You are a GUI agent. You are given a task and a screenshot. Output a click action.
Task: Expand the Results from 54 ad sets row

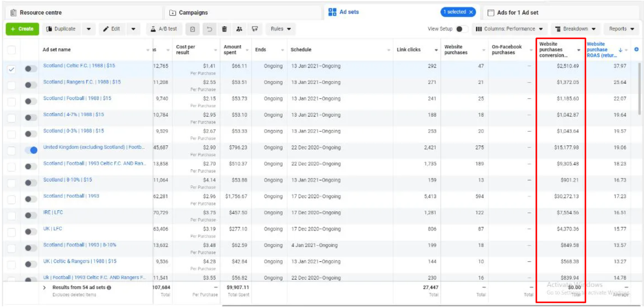click(x=45, y=288)
